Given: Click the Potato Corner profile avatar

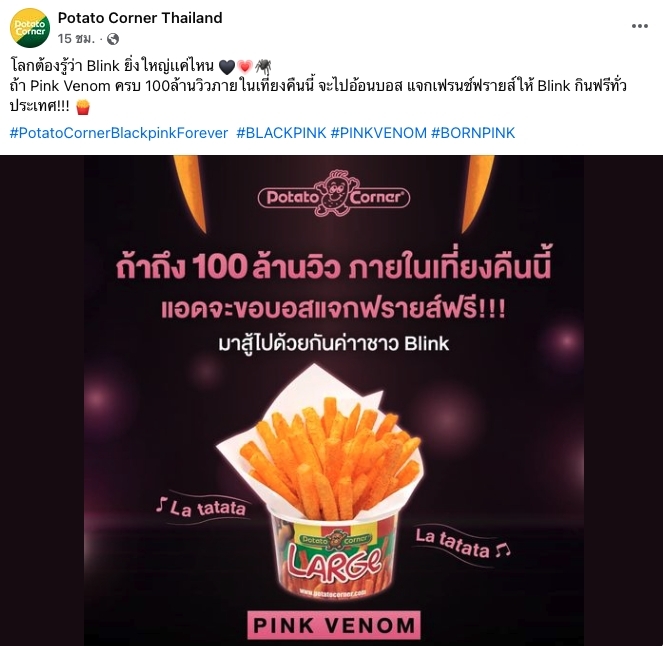Looking at the screenshot, I should pyautogui.click(x=30, y=28).
